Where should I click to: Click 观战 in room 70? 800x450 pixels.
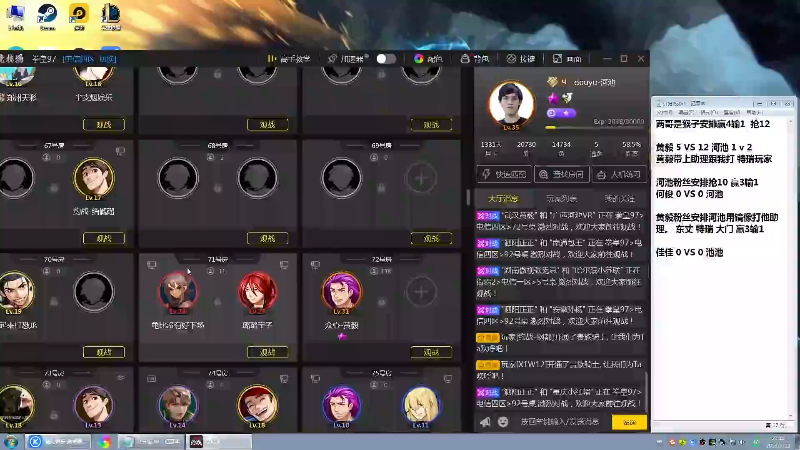point(104,352)
